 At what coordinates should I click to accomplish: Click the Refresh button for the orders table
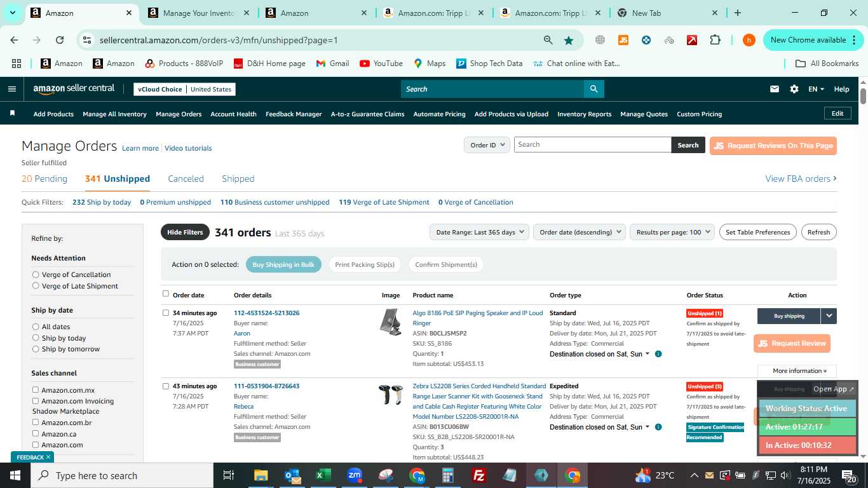[818, 232]
